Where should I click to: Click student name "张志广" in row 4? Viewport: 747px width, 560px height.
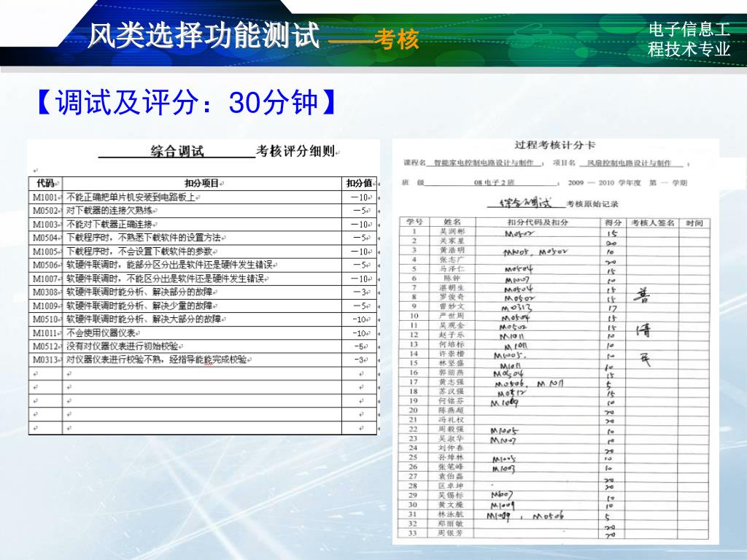pyautogui.click(x=452, y=260)
